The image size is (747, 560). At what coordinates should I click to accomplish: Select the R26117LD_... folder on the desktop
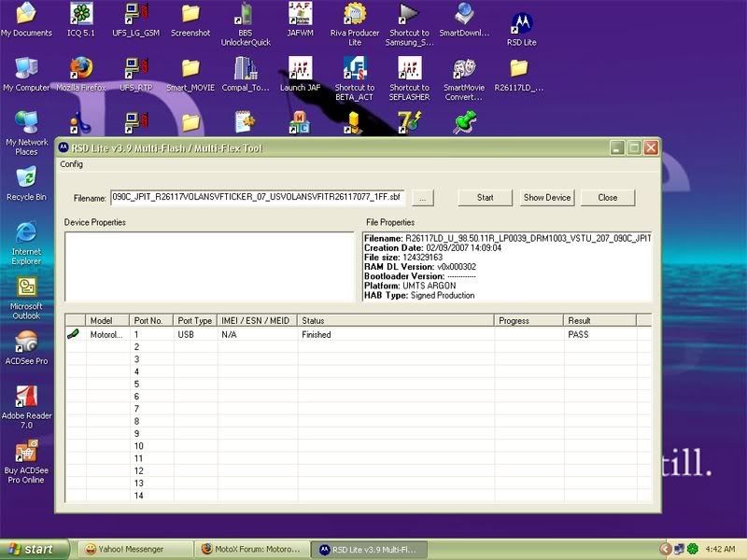click(519, 75)
